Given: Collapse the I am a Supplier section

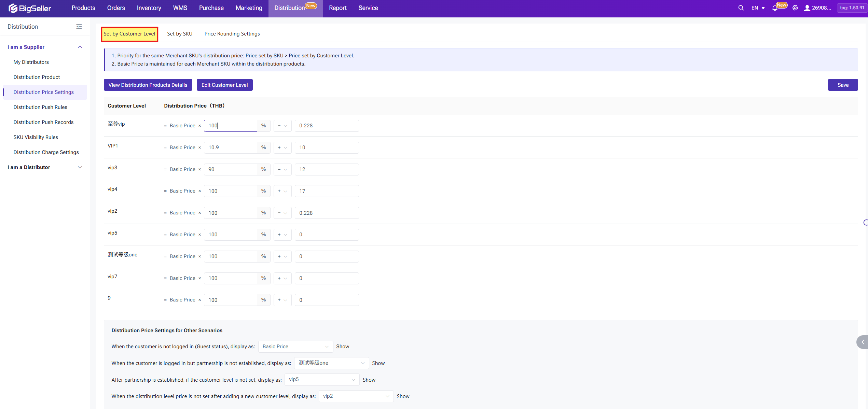Looking at the screenshot, I should (x=80, y=47).
